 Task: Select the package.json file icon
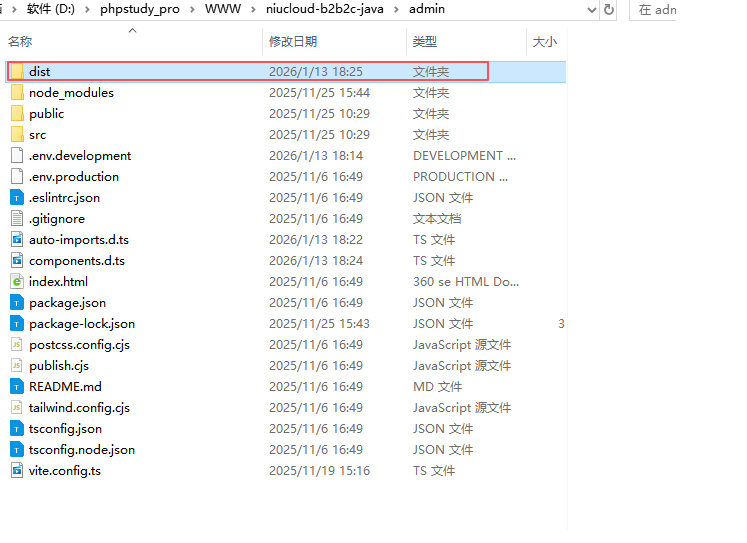coord(17,303)
